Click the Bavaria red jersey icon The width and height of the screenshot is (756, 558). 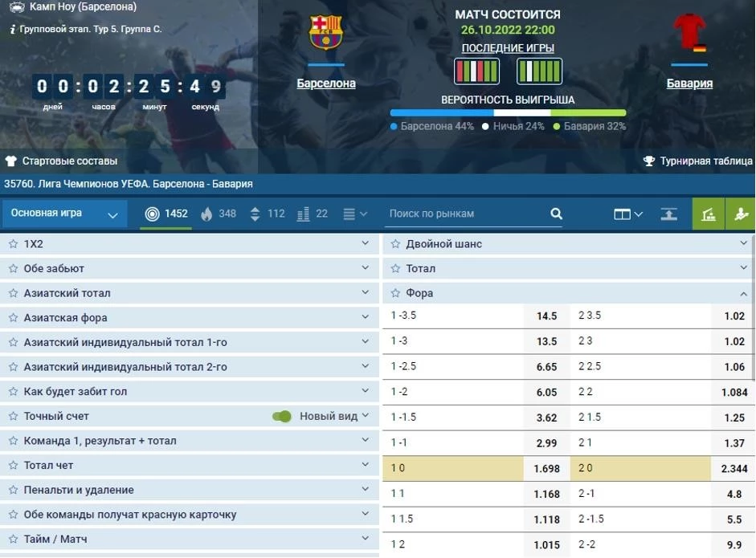[690, 32]
